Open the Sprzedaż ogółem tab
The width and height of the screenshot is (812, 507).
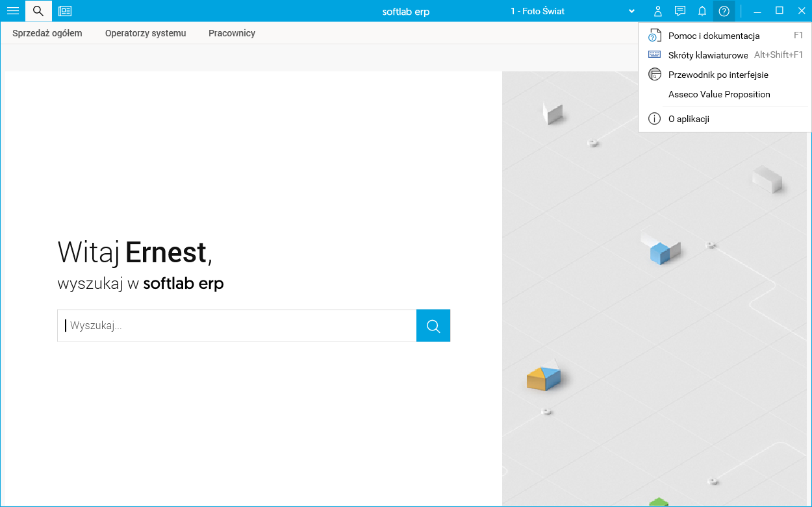(47, 33)
